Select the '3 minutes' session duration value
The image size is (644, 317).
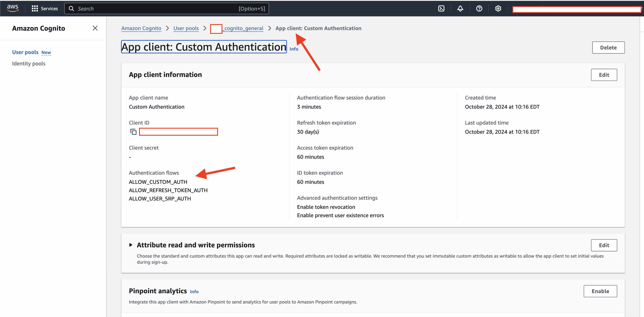[309, 107]
